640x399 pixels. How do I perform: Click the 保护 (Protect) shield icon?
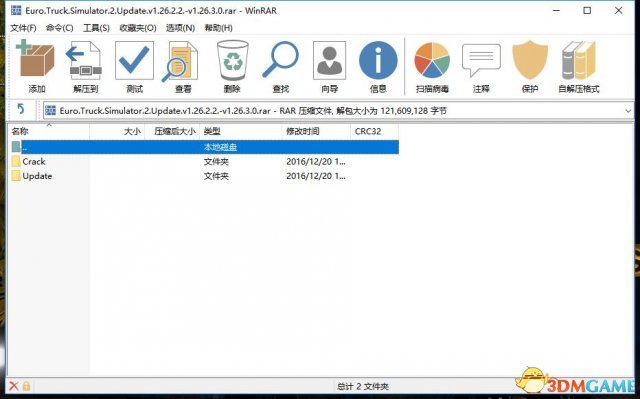coord(530,60)
